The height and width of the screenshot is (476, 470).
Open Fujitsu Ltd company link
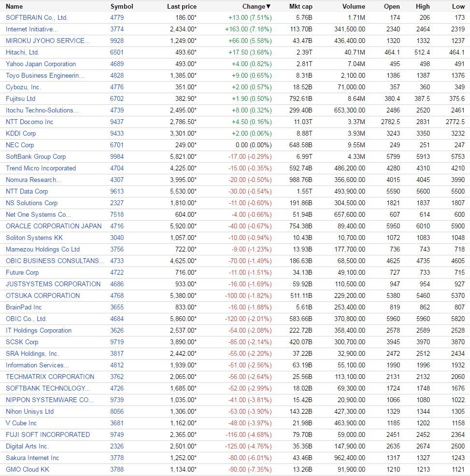pos(20,98)
